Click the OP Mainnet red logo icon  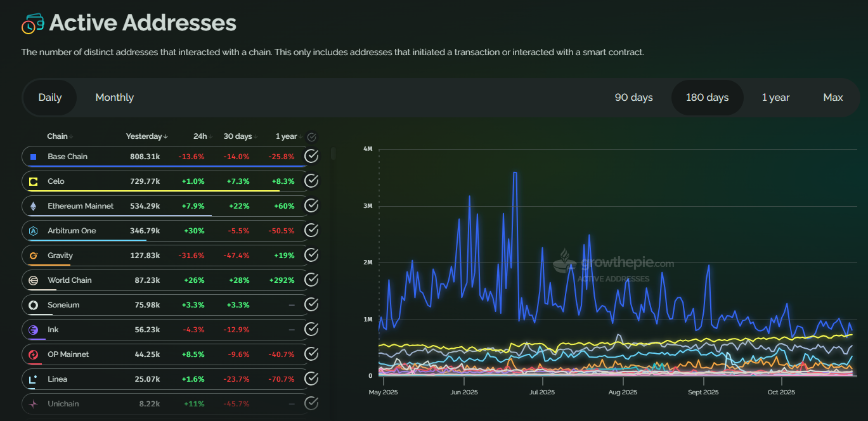pos(34,354)
